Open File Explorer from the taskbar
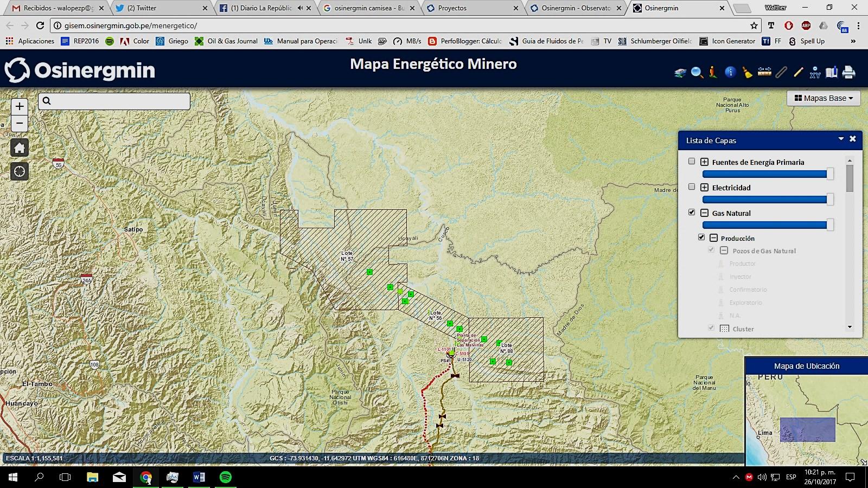 pyautogui.click(x=93, y=477)
